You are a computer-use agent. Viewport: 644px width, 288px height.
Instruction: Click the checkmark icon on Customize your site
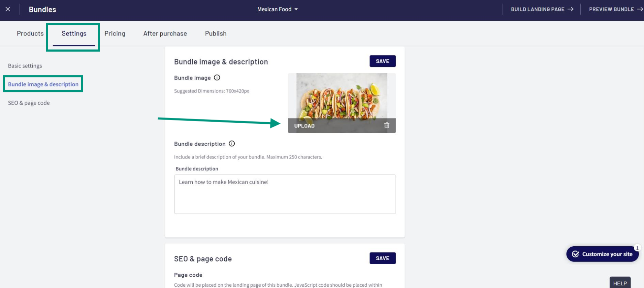coord(576,254)
